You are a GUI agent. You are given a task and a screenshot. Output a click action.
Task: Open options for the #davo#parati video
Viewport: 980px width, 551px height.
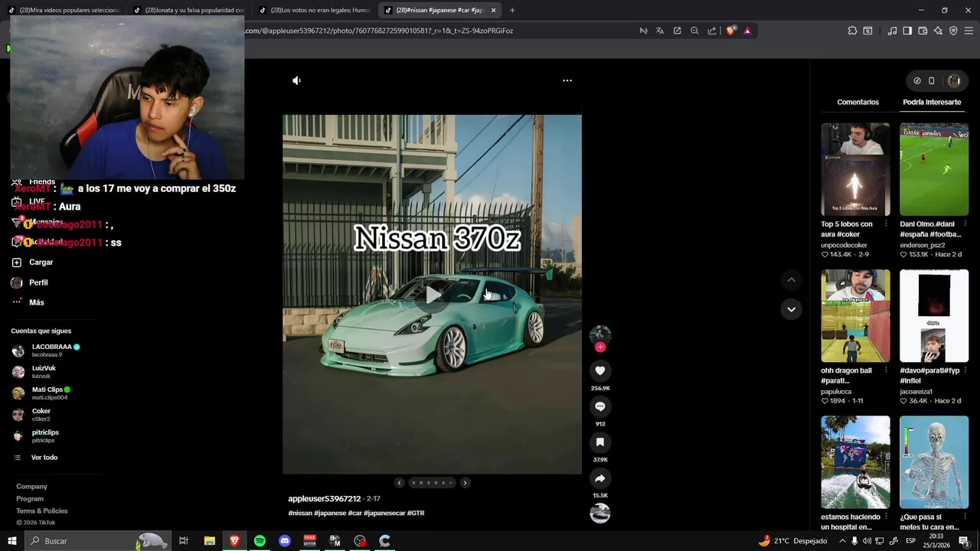(965, 370)
